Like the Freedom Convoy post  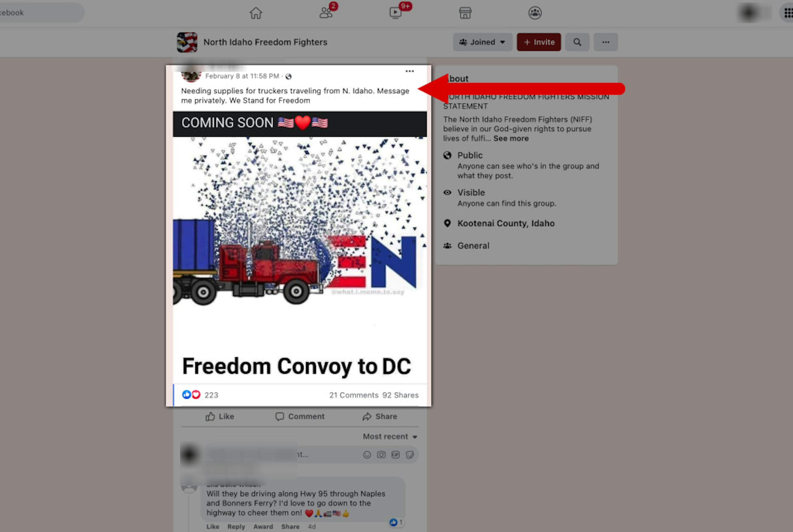220,416
